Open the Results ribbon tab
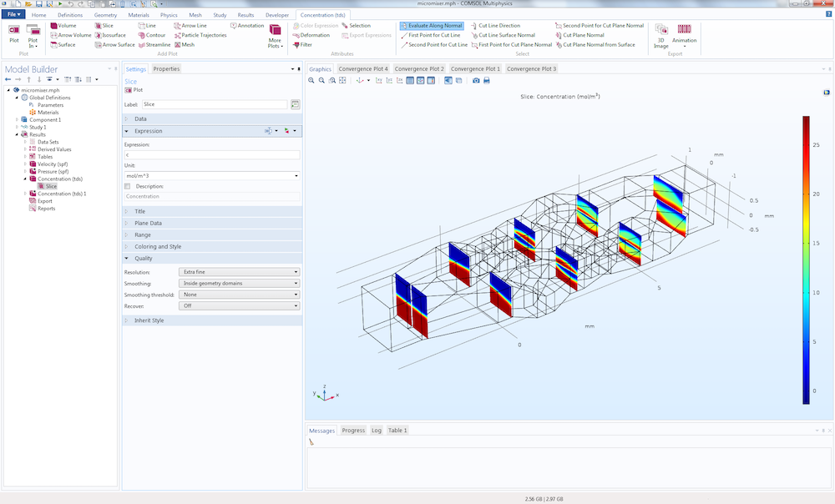This screenshot has height=504, width=835. click(245, 15)
